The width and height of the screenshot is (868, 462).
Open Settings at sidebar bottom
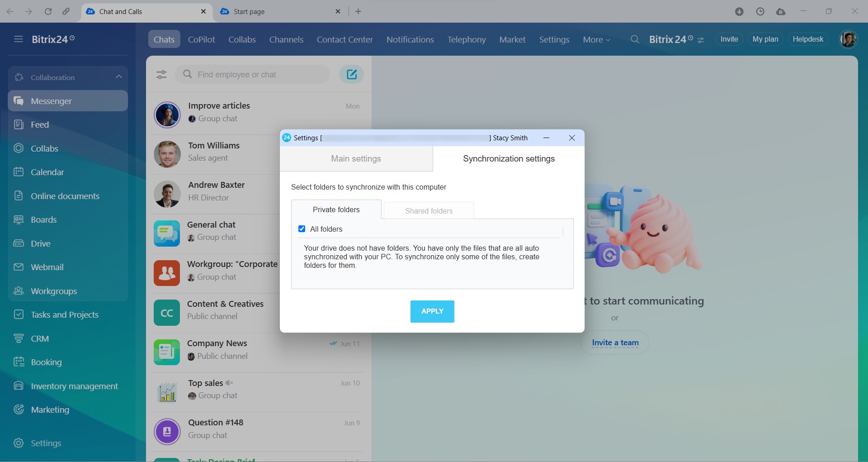[68, 443]
